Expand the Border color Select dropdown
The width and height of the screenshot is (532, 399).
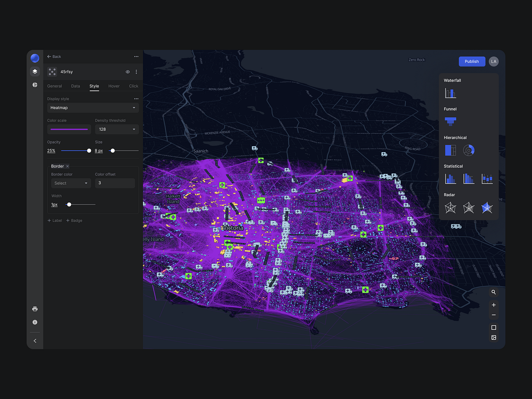pyautogui.click(x=70, y=183)
